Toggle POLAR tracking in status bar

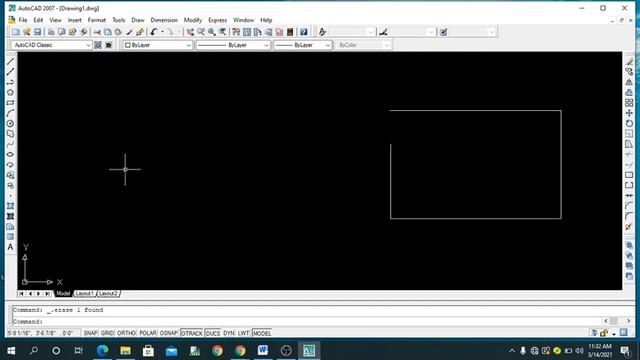(148, 333)
